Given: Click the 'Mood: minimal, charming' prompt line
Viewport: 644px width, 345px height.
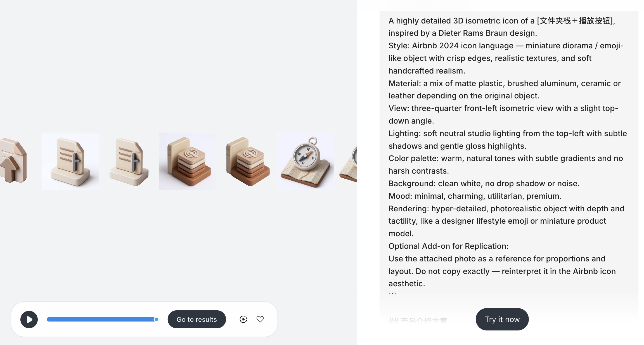Looking at the screenshot, I should [x=475, y=196].
